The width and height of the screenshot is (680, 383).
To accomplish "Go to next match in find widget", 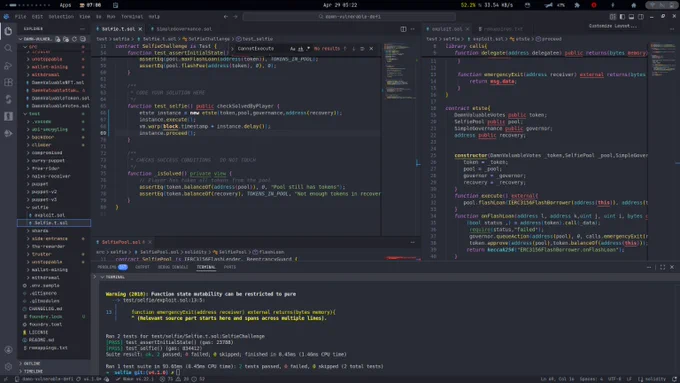I will tap(353, 49).
